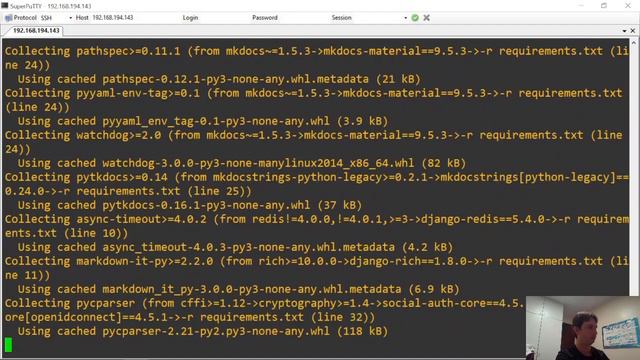Click the line 'Collecting watchdog>=2.0'

(83, 135)
